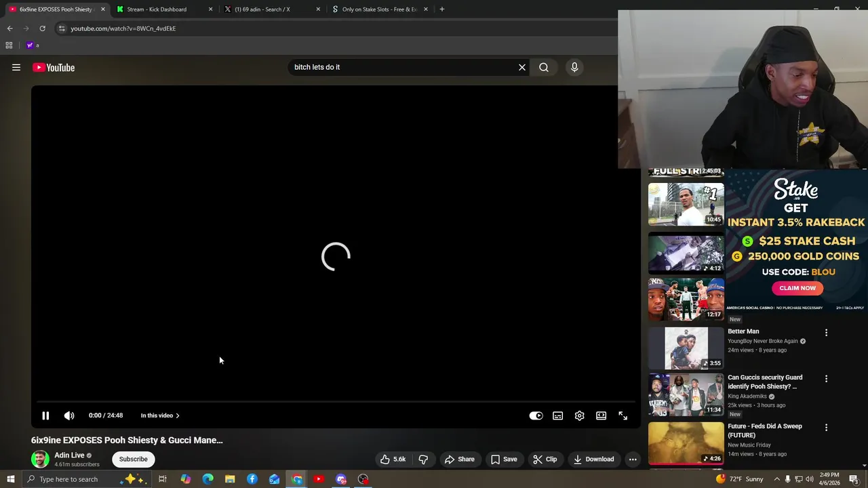Viewport: 868px width, 488px height.
Task: Save the video to a playlist
Action: point(504,459)
